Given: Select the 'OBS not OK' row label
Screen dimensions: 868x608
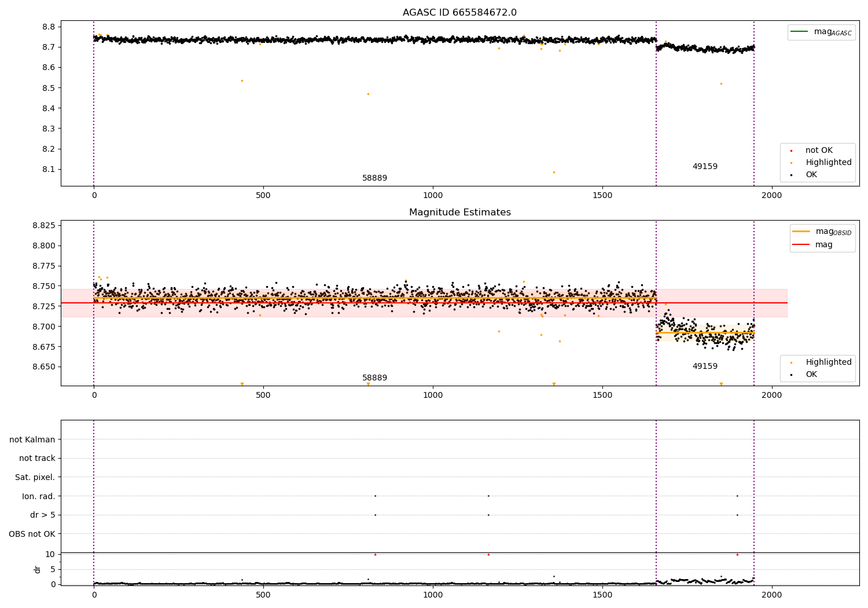Looking at the screenshot, I should click(x=32, y=534).
